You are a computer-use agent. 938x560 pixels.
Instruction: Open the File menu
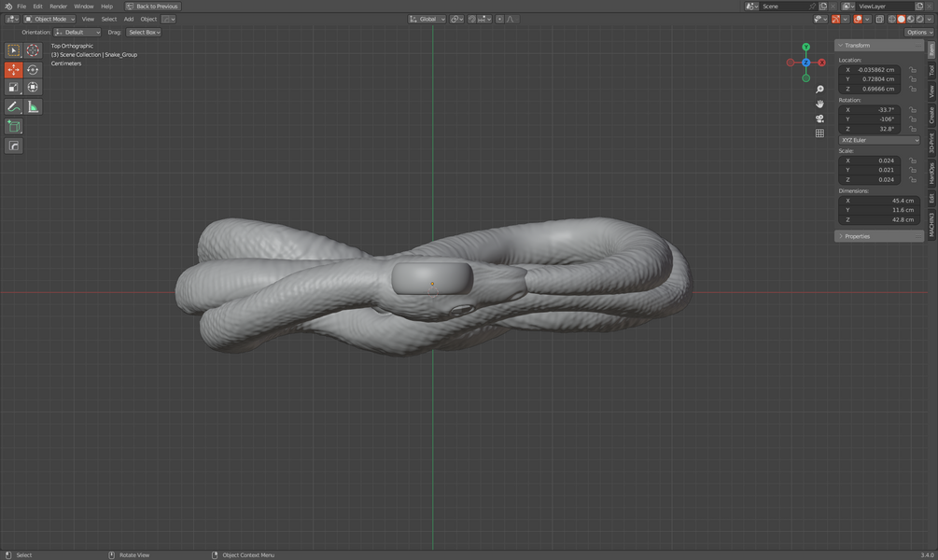click(x=21, y=6)
